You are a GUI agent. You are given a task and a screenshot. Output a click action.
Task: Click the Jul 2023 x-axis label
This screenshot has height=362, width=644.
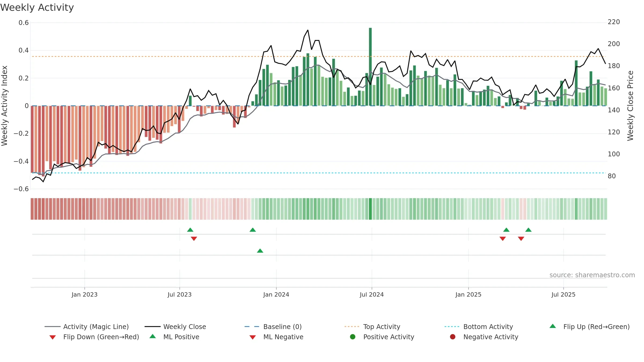[180, 294]
